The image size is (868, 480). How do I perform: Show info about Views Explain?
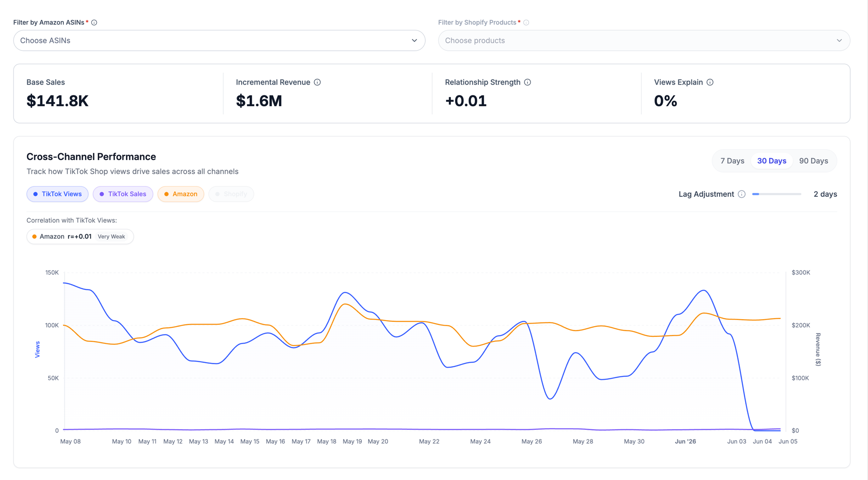(710, 82)
